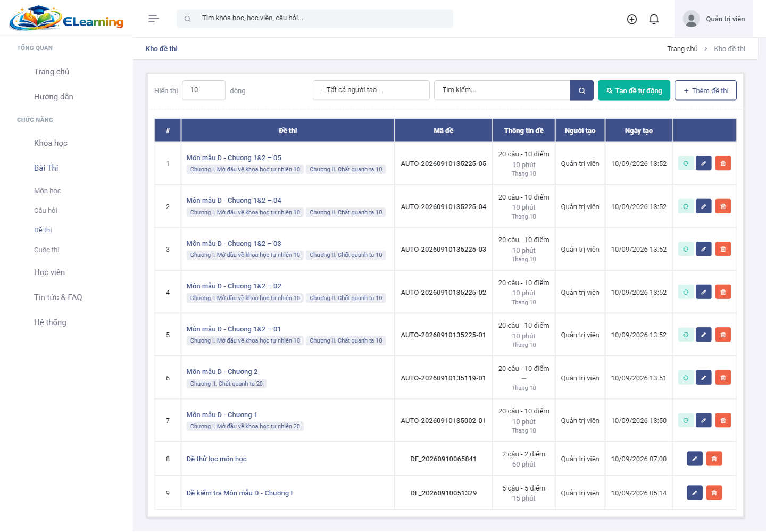Viewport: 766px width, 532px height.
Task: Delete exam Môn mẫu D - Chuong 1&2 – 01
Action: pyautogui.click(x=723, y=335)
